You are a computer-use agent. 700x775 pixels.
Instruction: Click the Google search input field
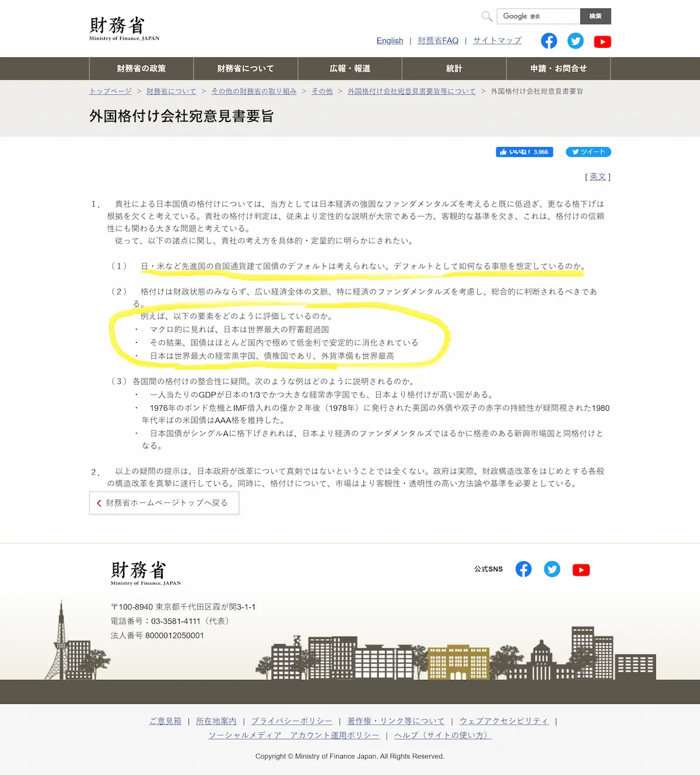click(538, 16)
